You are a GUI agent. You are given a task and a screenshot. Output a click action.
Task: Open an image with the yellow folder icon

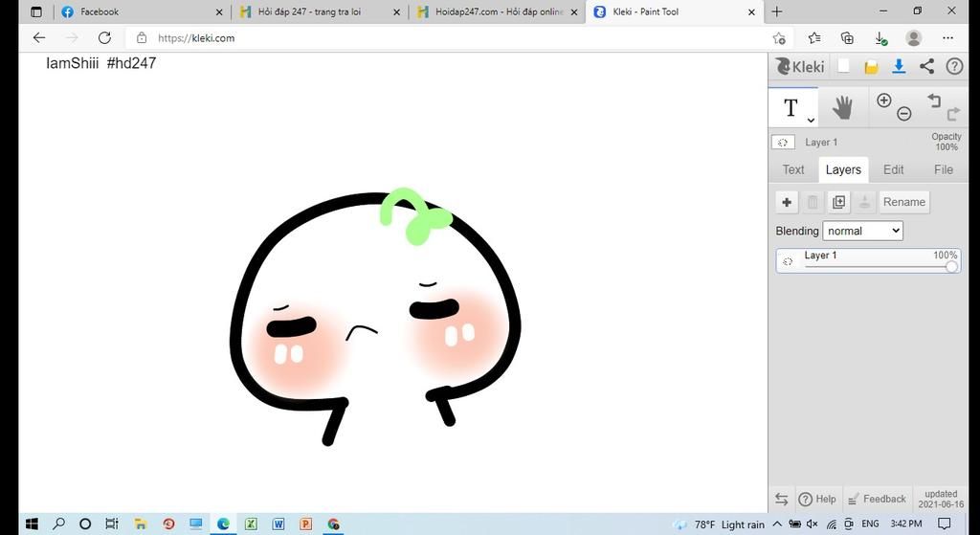coord(871,67)
